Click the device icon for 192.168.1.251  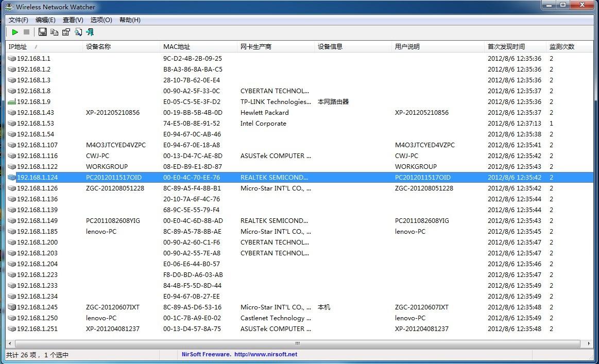coord(12,329)
